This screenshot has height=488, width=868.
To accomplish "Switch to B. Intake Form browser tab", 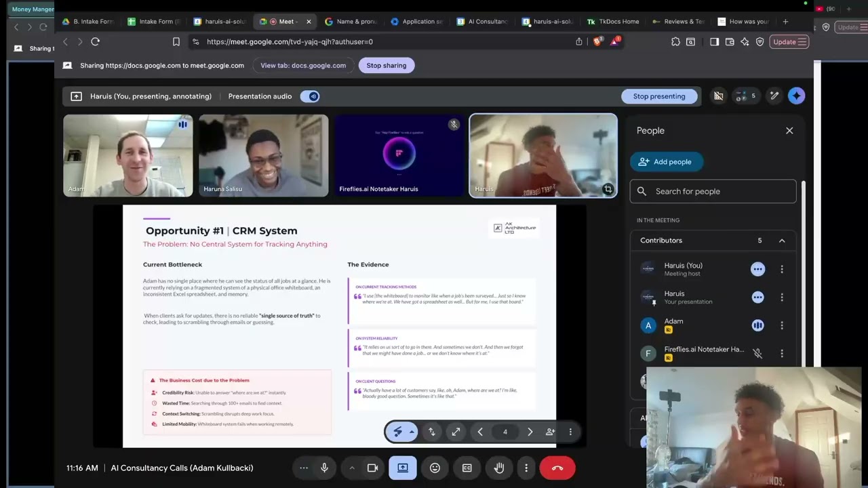I will pos(88,22).
